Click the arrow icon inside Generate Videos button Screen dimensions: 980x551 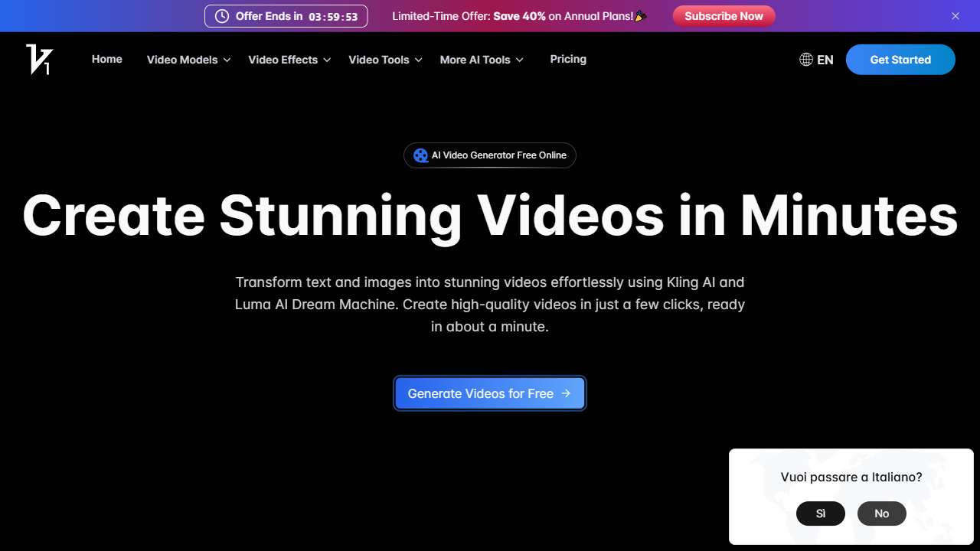click(x=566, y=393)
